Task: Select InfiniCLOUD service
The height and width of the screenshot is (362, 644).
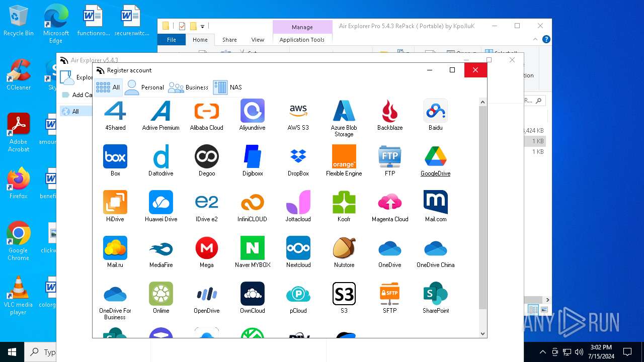Action: pos(253,207)
